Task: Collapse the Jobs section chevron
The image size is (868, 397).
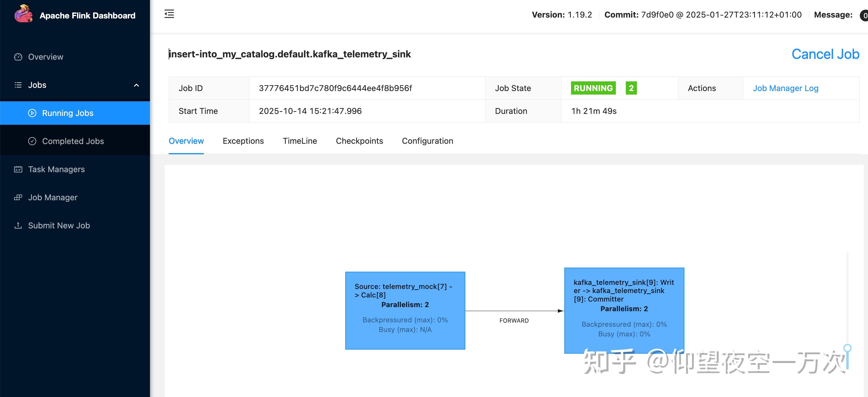Action: (136, 85)
